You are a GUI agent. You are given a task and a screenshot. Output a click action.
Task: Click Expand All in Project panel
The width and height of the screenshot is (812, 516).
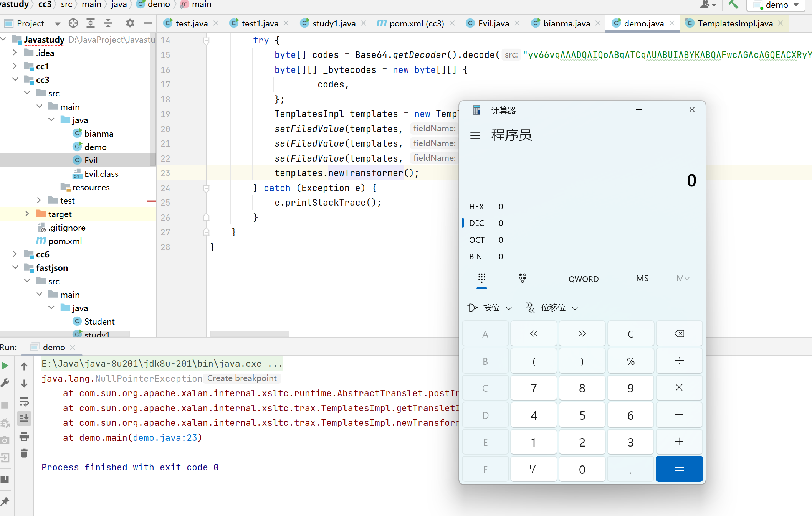[x=91, y=23]
